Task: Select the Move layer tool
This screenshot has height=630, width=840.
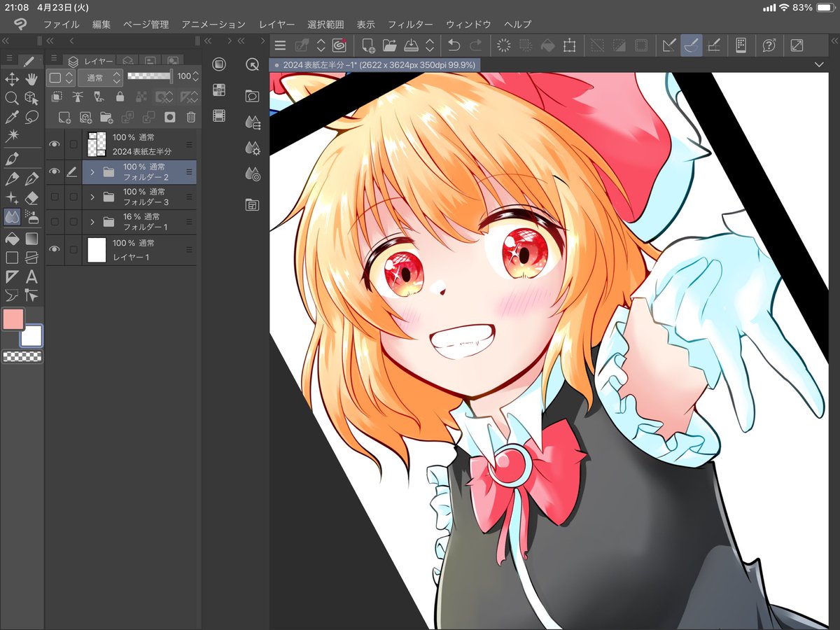Action: 11,79
